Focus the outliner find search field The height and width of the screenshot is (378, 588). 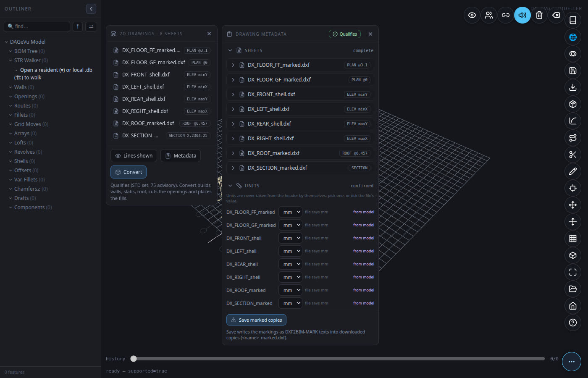[x=37, y=26]
